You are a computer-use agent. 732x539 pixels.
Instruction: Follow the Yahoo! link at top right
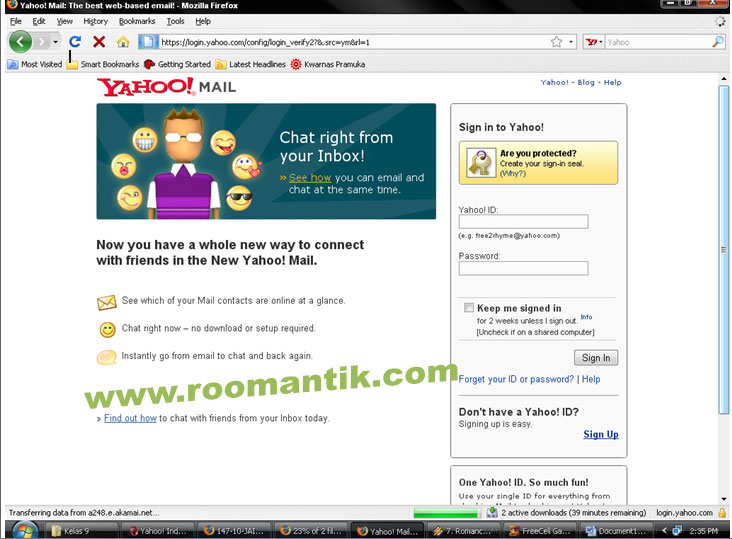554,82
